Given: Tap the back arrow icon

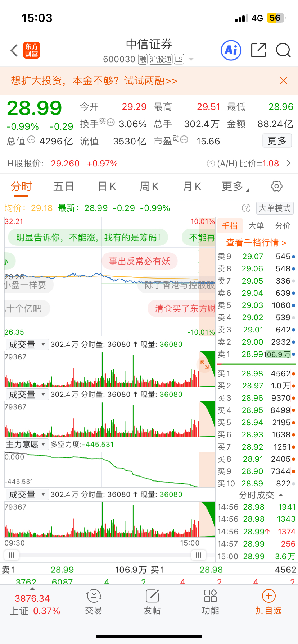Looking at the screenshot, I should click(x=14, y=51).
